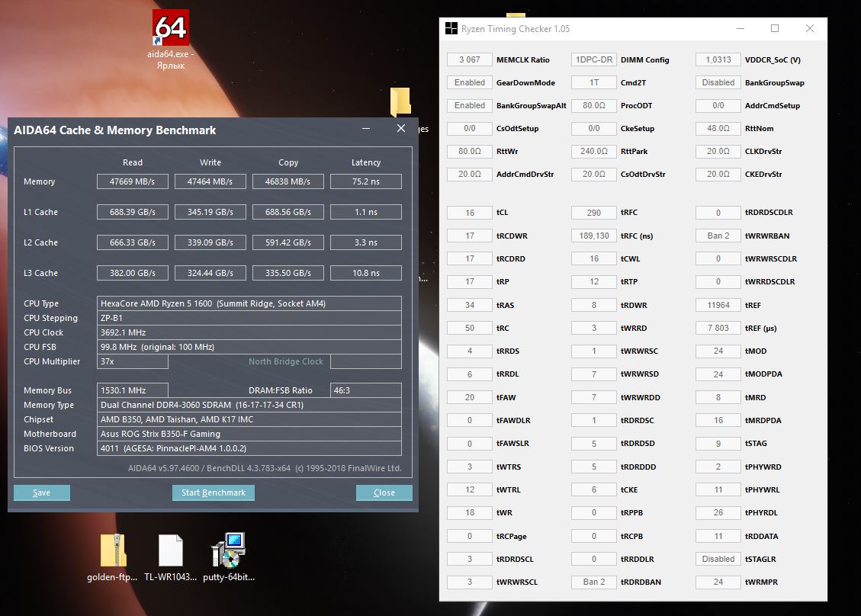Click the tRAS value 34
This screenshot has width=861, height=616.
(470, 305)
